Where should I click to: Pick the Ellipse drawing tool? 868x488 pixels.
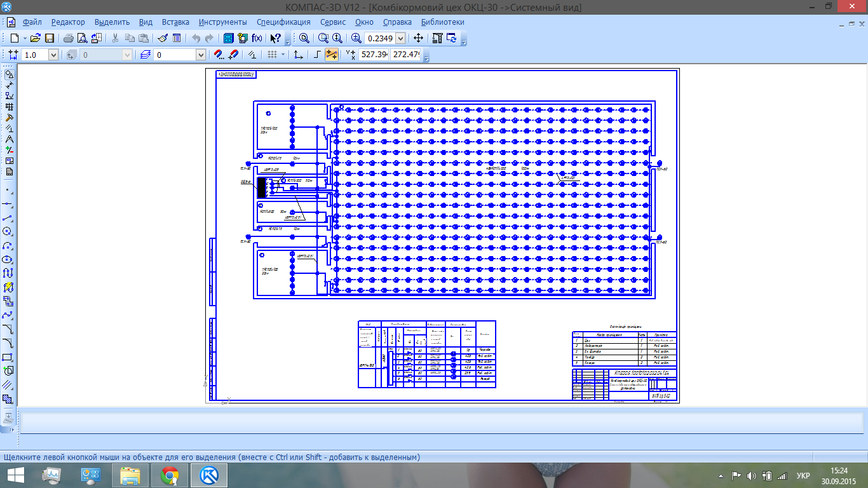click(9, 259)
